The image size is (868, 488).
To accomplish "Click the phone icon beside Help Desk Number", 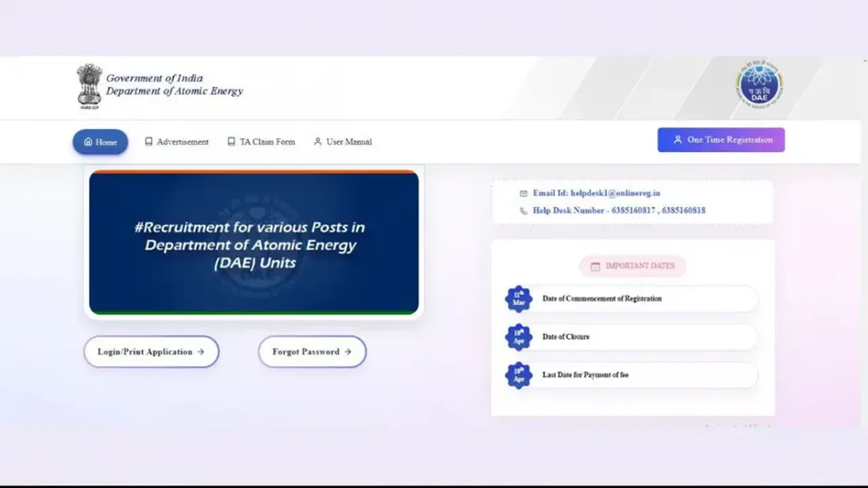I will [523, 211].
